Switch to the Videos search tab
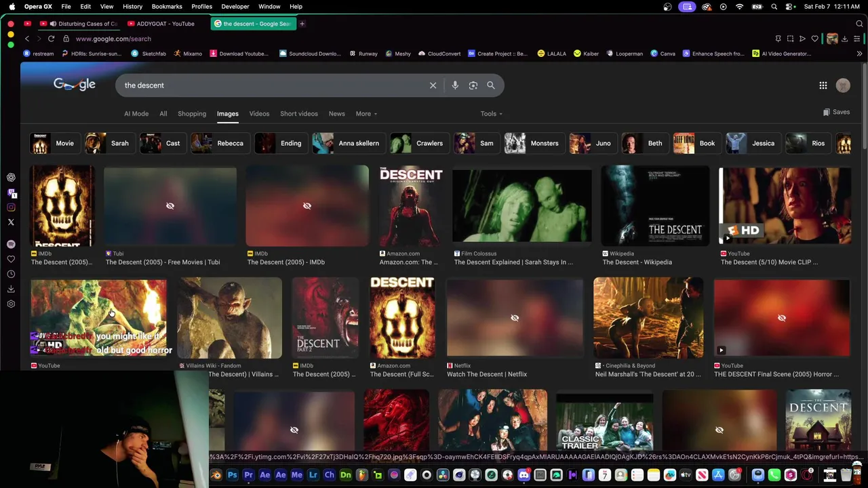Image resolution: width=868 pixels, height=488 pixels. 259,114
